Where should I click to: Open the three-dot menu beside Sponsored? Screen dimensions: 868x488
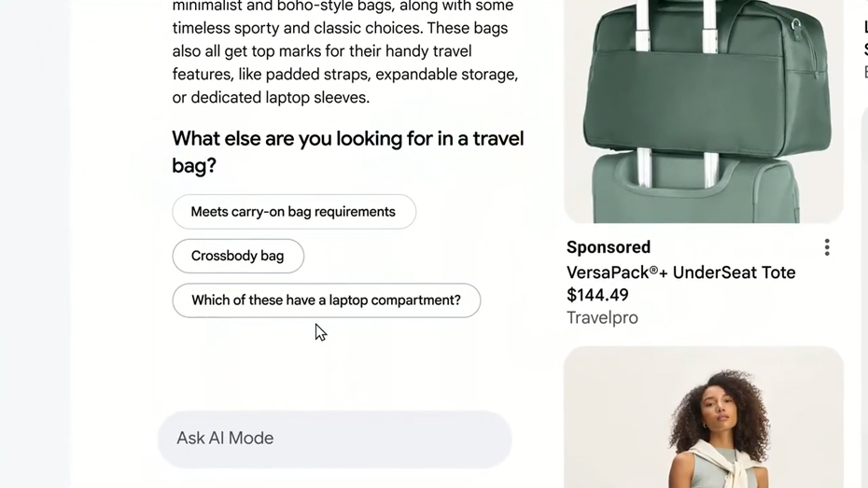pos(827,247)
